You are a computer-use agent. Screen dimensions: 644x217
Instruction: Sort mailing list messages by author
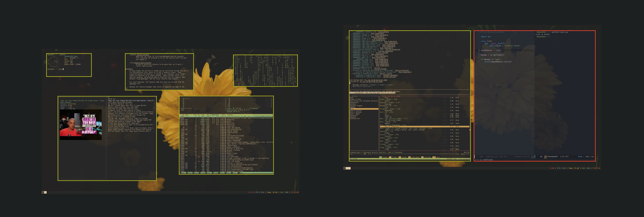(383, 85)
